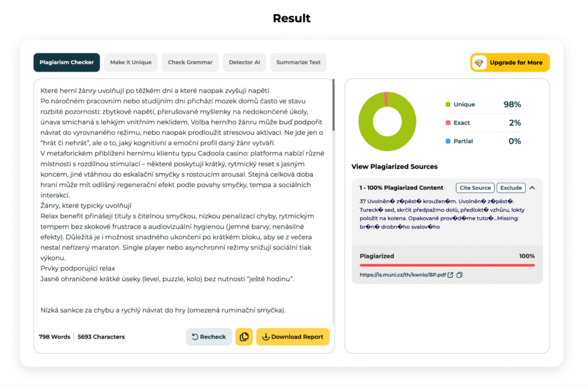This screenshot has width=588, height=386.
Task: Go to the Detector AI tab
Action: (245, 63)
